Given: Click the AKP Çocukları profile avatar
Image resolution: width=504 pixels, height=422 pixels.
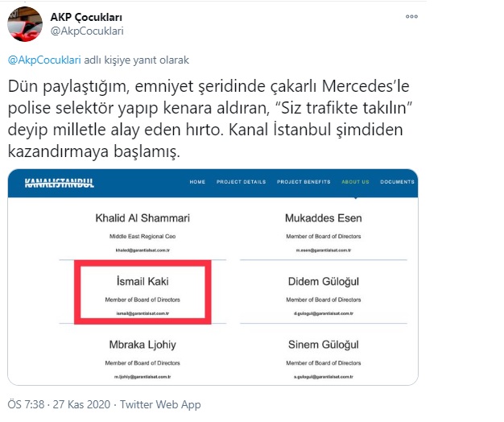Looking at the screenshot, I should [x=25, y=24].
